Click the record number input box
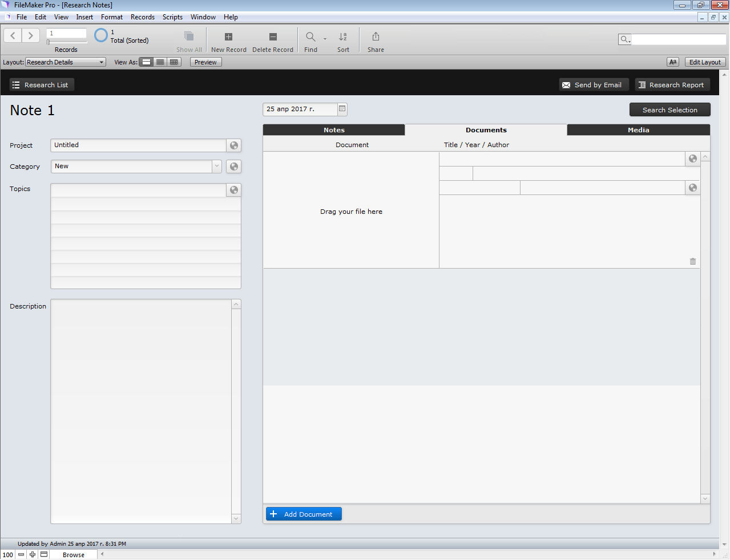This screenshot has height=560, width=730. click(x=67, y=34)
